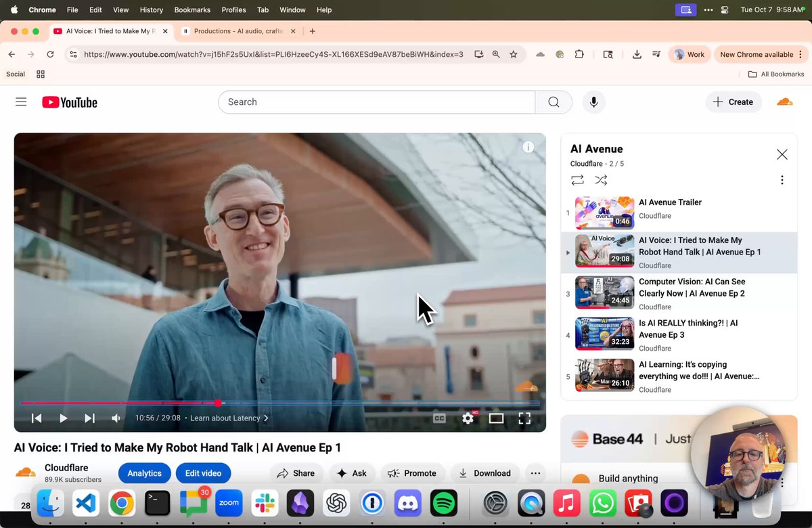The width and height of the screenshot is (812, 528).
Task: Click the Promote button
Action: click(412, 473)
